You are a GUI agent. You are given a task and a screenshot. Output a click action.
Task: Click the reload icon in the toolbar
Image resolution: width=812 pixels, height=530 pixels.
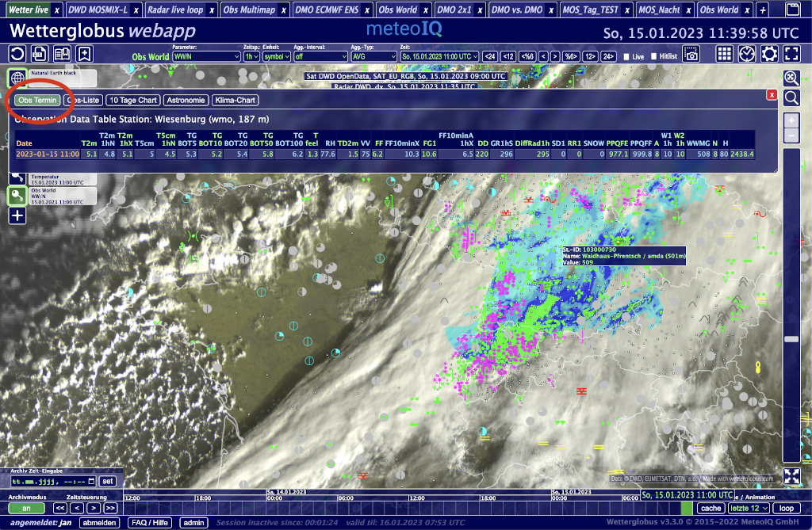[17, 54]
